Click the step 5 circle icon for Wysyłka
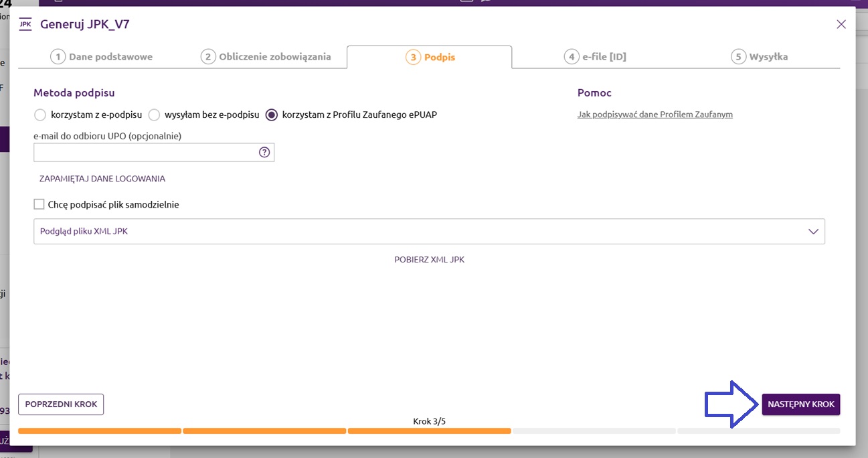This screenshot has width=868, height=458. [738, 57]
